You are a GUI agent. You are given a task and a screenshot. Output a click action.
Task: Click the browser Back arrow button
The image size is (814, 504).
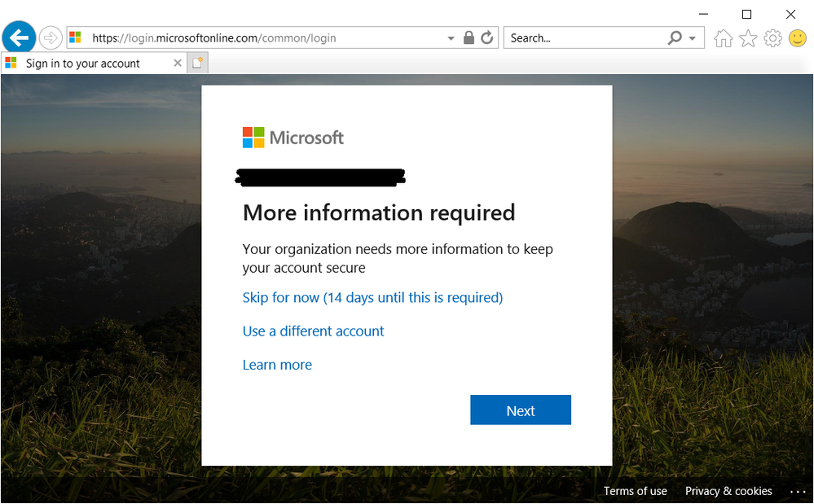(x=20, y=37)
